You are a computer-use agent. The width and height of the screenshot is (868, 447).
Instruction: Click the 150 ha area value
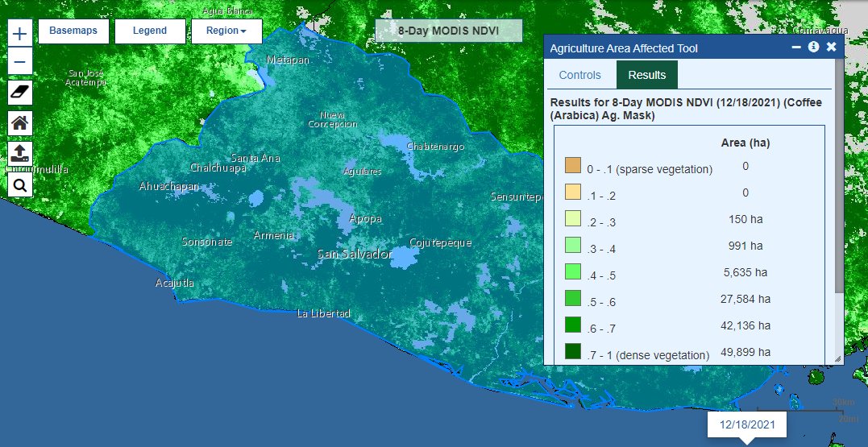(x=745, y=219)
